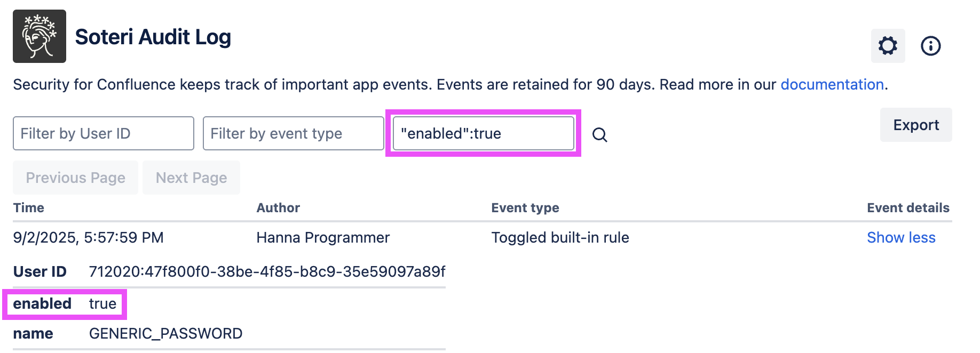Go to Previous Page

75,178
